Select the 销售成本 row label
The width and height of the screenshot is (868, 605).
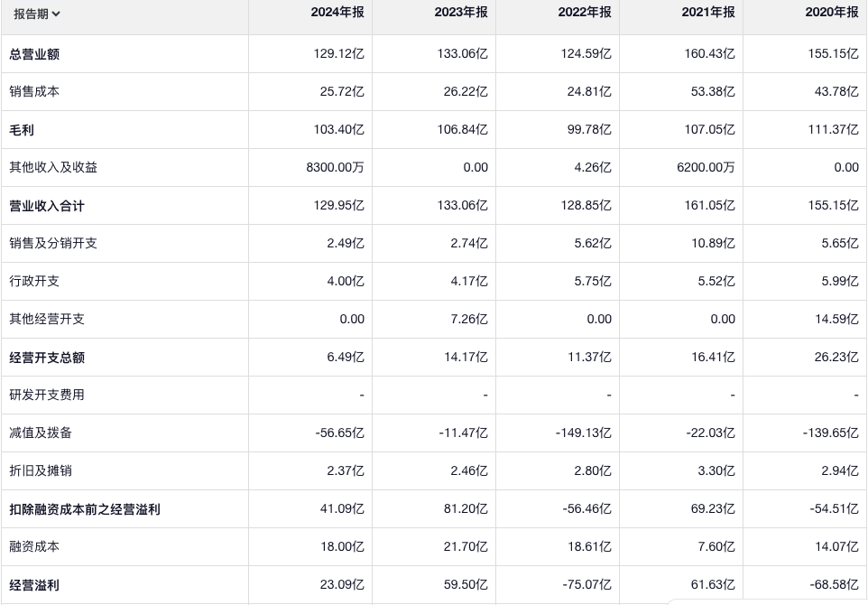(34, 92)
